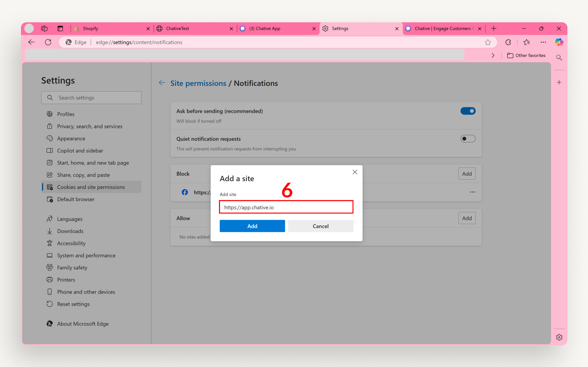Enable Quiet notification requests
Viewport: 588px width, 367px height.
click(x=468, y=139)
